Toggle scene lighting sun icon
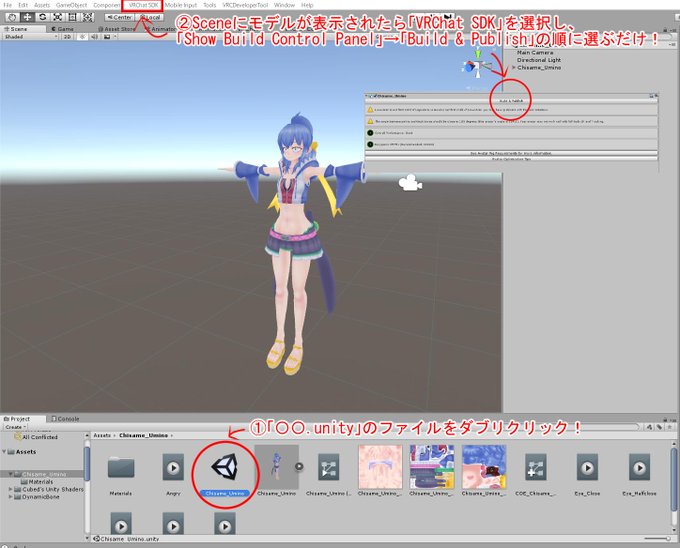The height and width of the screenshot is (548, 680). click(82, 37)
